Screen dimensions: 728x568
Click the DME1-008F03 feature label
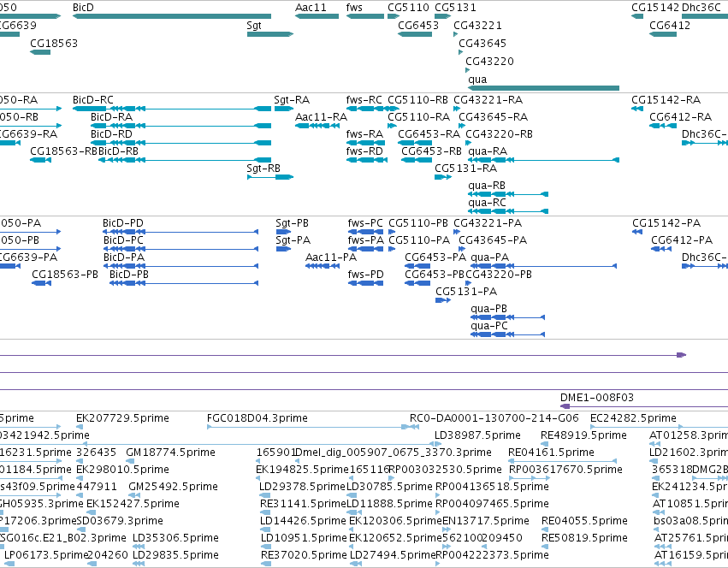click(x=597, y=398)
